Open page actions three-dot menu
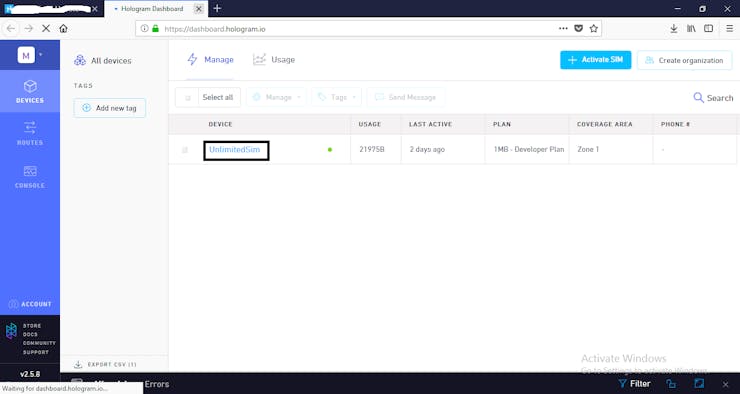The height and width of the screenshot is (394, 740). click(x=563, y=28)
